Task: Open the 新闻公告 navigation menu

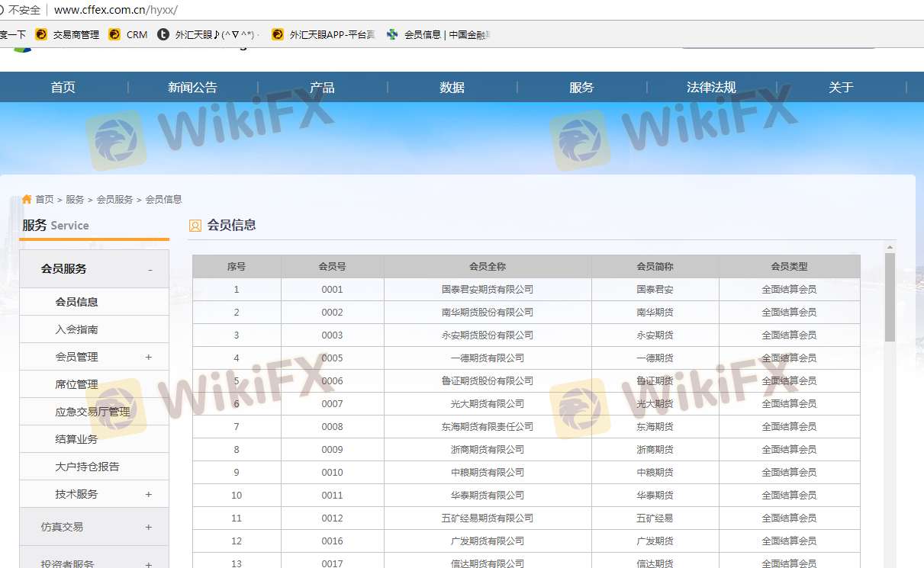Action: [x=192, y=88]
